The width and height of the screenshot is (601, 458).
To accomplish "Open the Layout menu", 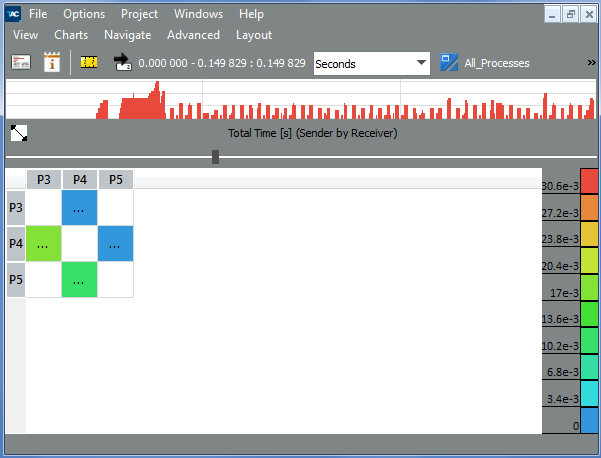I will click(x=254, y=35).
